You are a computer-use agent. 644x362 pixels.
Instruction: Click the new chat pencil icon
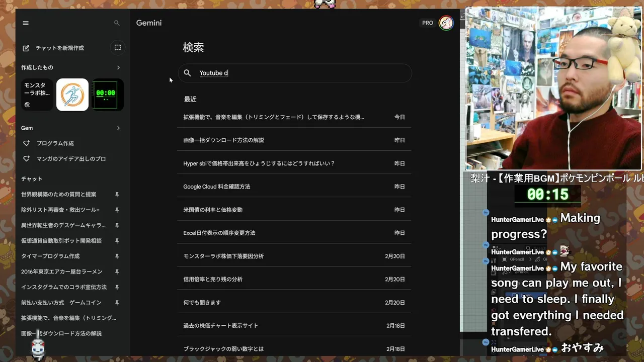click(26, 48)
